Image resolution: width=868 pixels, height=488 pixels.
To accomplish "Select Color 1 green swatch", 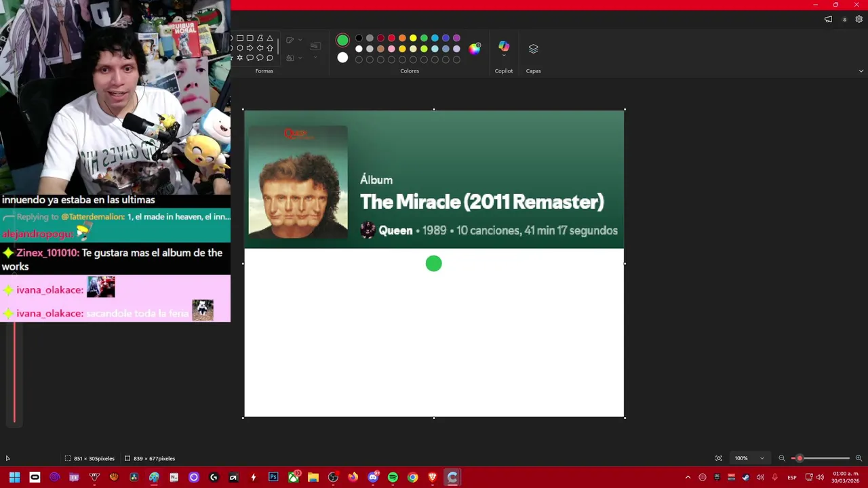I will point(342,40).
